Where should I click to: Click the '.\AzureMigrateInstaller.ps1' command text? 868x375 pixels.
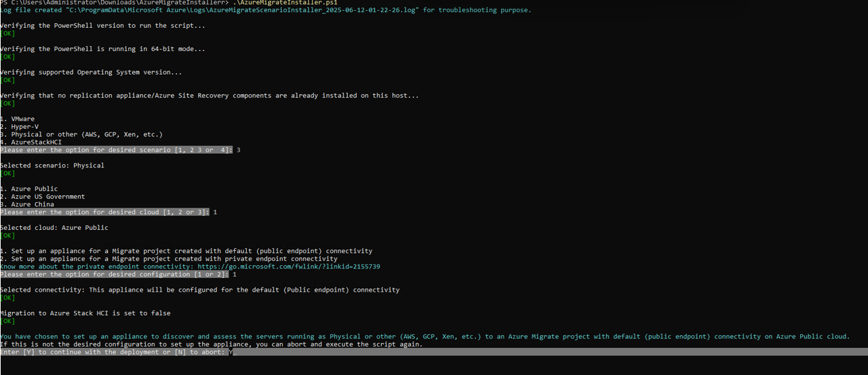(285, 3)
